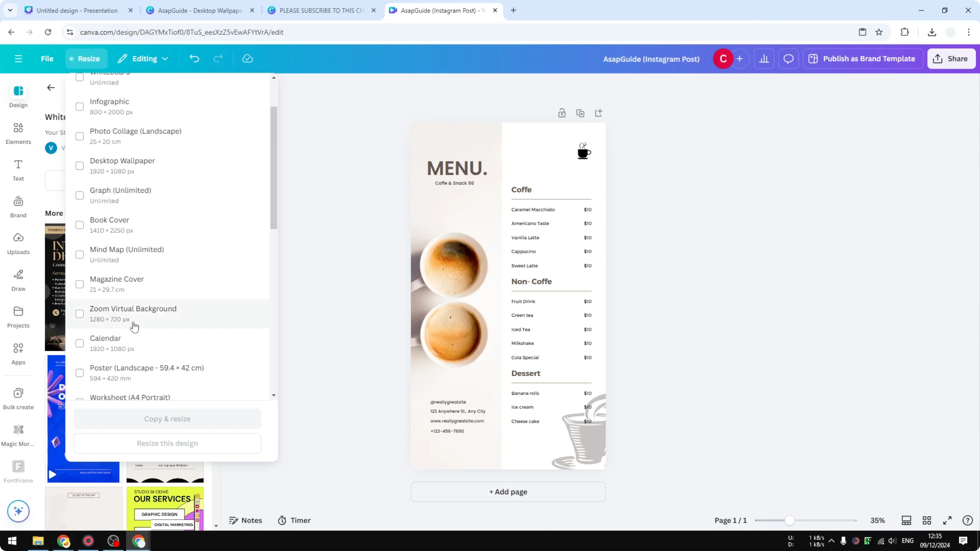Image resolution: width=980 pixels, height=551 pixels.
Task: Click the Share button
Action: [952, 59]
